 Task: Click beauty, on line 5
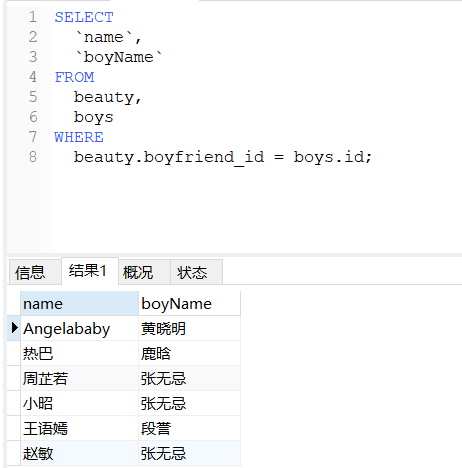pyautogui.click(x=108, y=97)
